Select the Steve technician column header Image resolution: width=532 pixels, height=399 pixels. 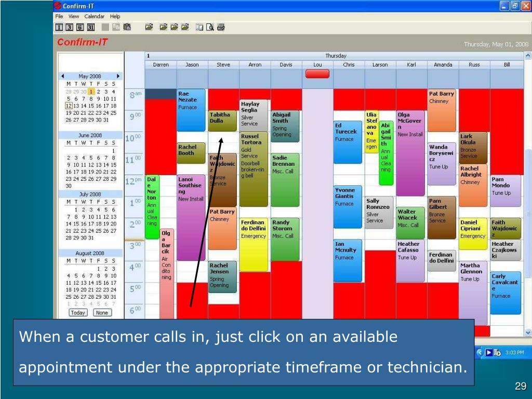tap(223, 64)
